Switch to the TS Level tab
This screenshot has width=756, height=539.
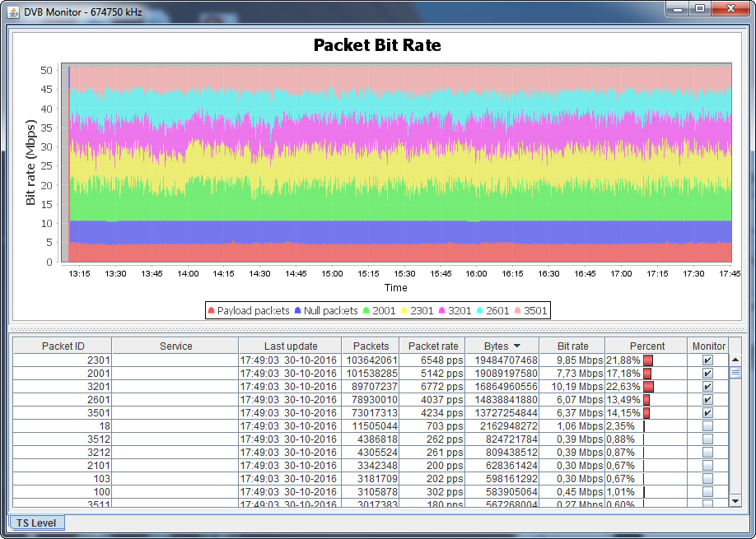[36, 523]
